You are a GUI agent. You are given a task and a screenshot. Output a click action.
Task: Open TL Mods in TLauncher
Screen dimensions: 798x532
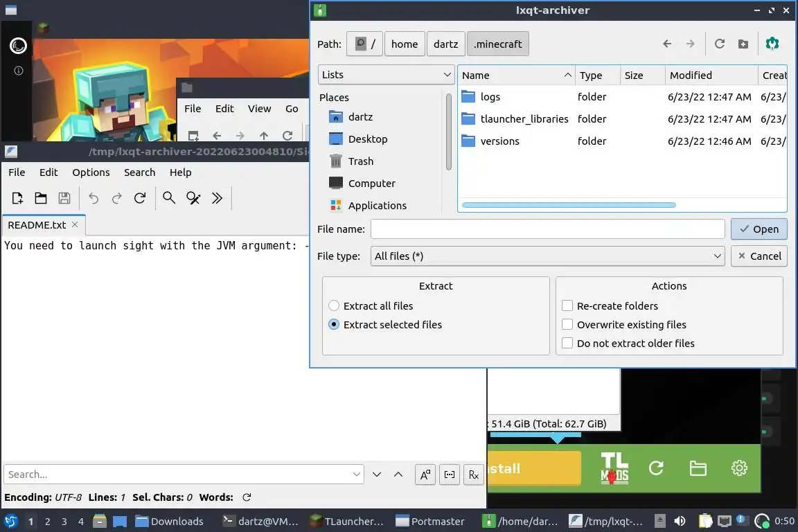tap(615, 468)
